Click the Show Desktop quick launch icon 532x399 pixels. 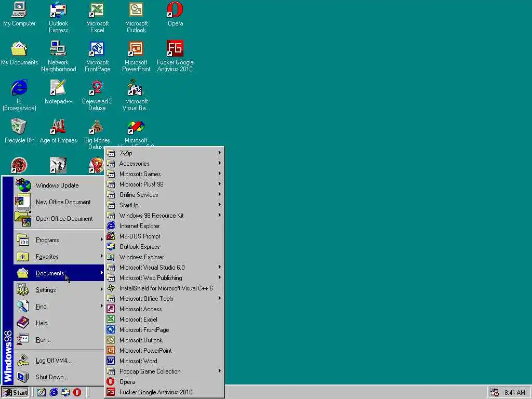[42, 392]
